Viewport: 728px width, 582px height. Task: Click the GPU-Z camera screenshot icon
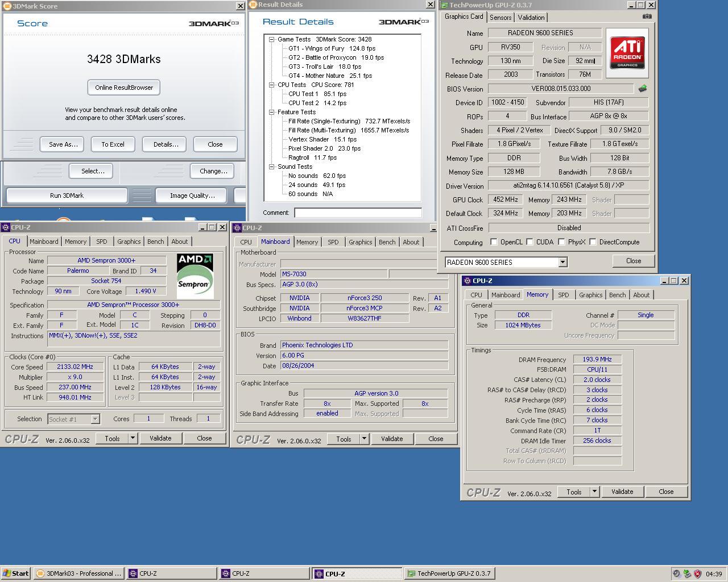tap(647, 16)
